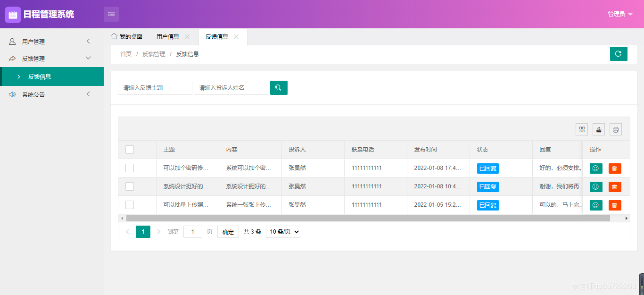Check the row 可以加个密码修…

[130, 168]
